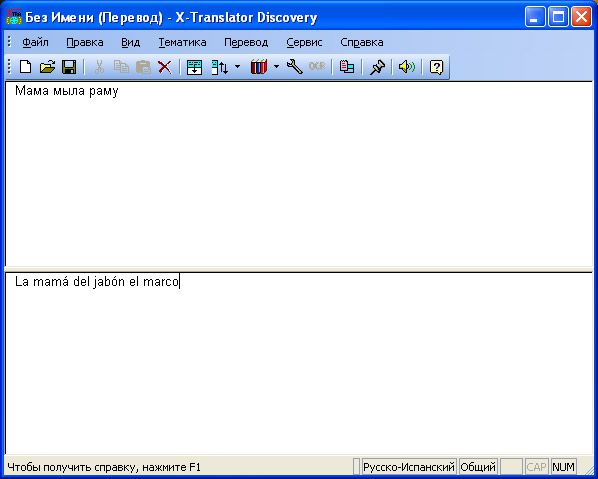Translate the text using the translate window icon
The image size is (598, 479).
[x=194, y=67]
